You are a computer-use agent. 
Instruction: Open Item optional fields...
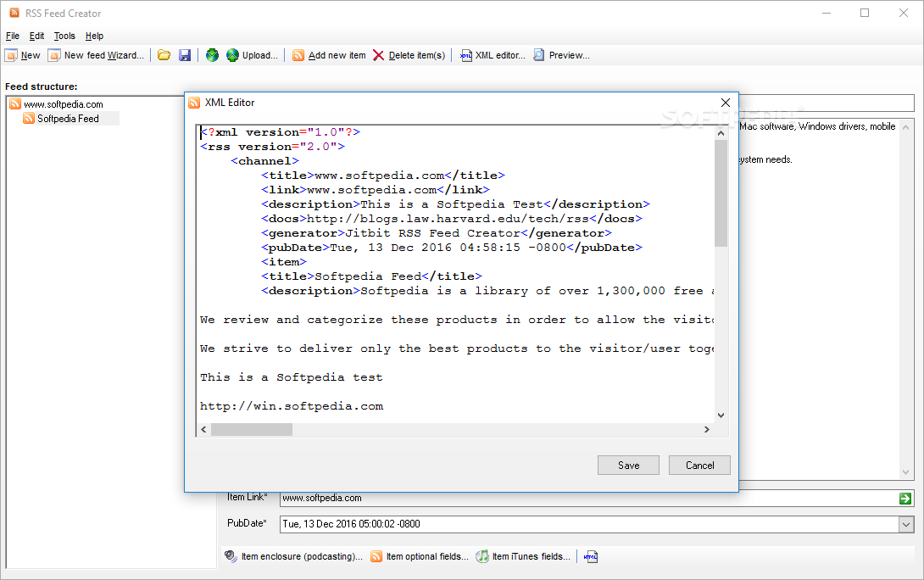tap(420, 556)
